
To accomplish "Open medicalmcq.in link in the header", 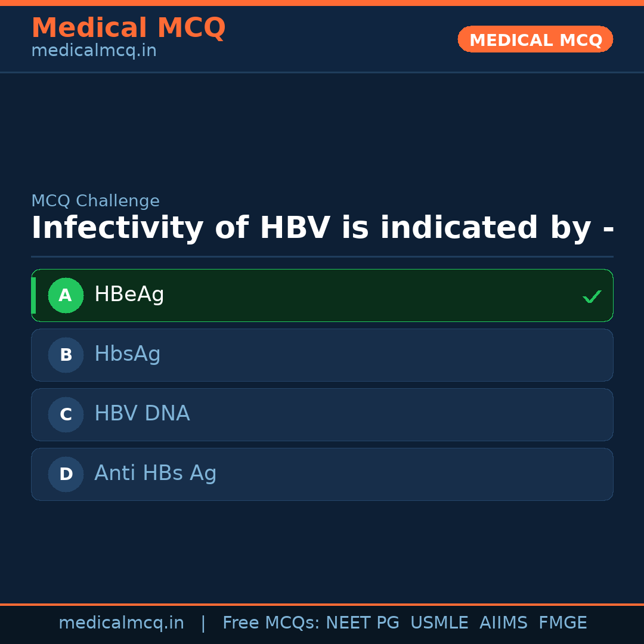I will pyautogui.click(x=94, y=51).
